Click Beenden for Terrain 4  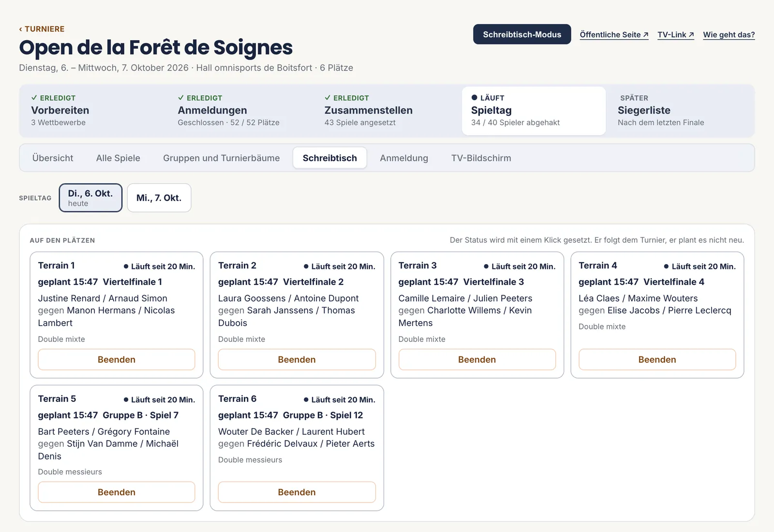pyautogui.click(x=657, y=359)
